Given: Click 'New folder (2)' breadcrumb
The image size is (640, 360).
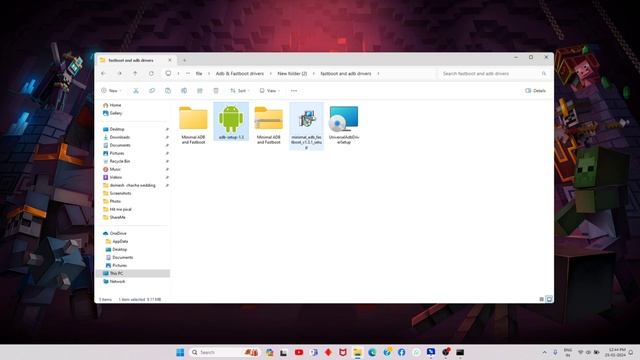Looking at the screenshot, I should [x=292, y=73].
